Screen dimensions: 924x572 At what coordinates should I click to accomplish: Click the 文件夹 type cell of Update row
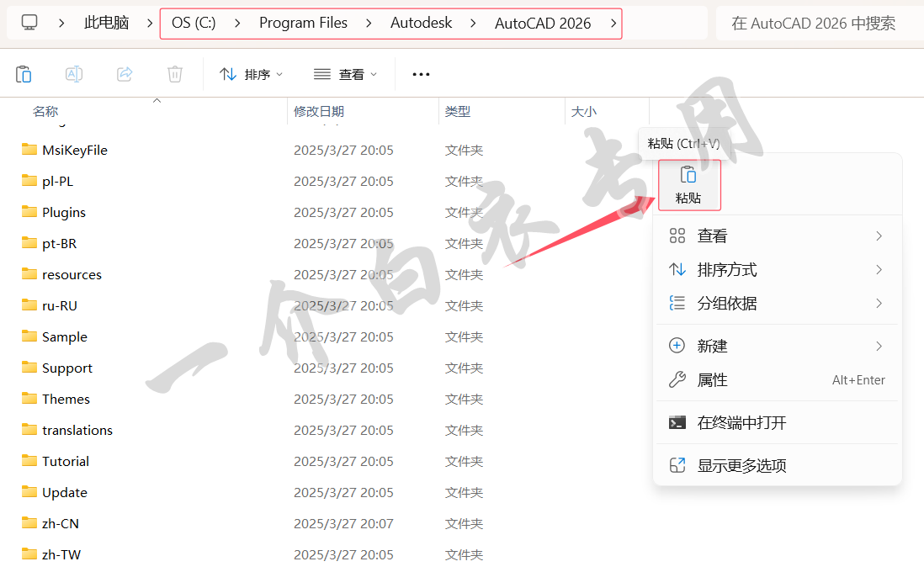pyautogui.click(x=464, y=492)
